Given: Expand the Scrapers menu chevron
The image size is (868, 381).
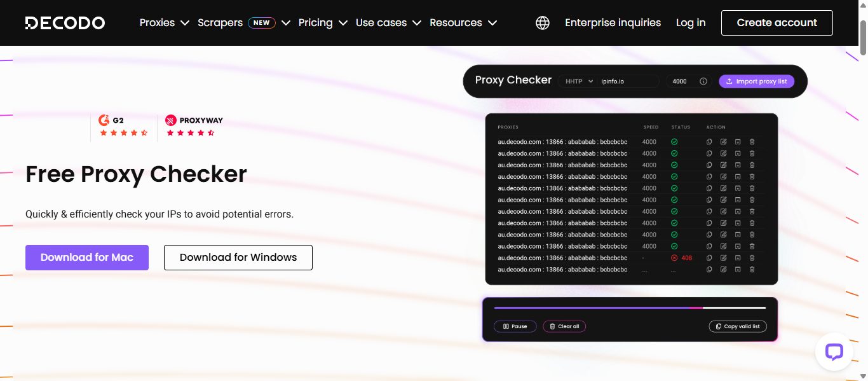Looking at the screenshot, I should click(x=286, y=23).
